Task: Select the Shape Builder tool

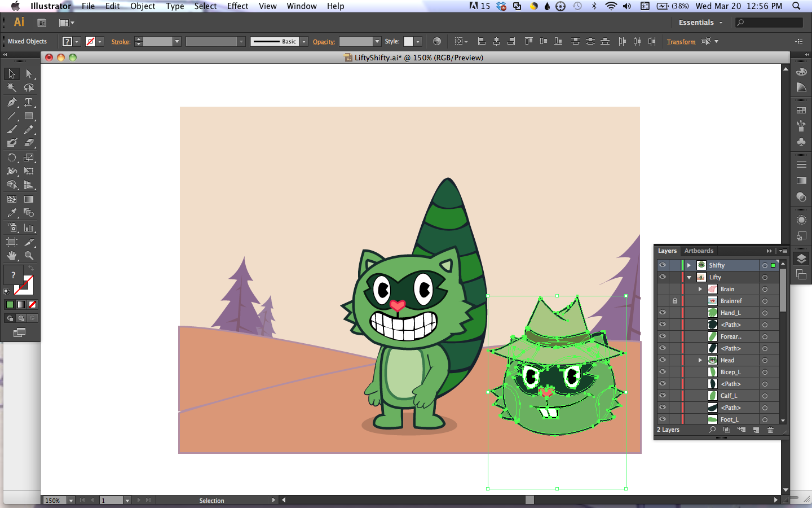Action: pyautogui.click(x=11, y=185)
